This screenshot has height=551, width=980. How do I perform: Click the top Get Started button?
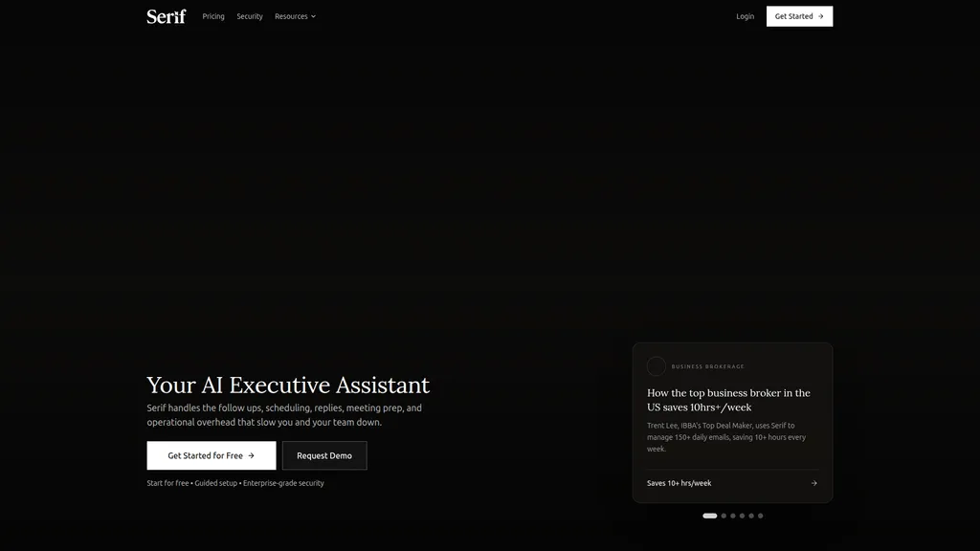point(799,16)
